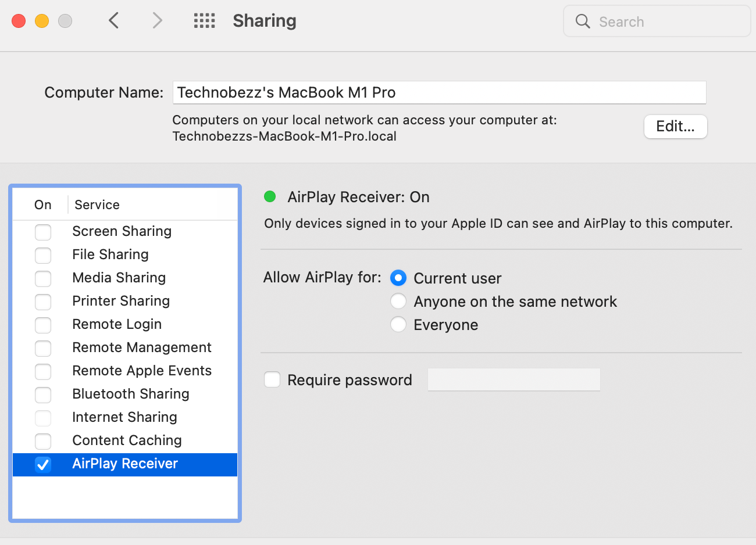Uncheck the AirPlay Receiver checkbox
Screen dimensions: 756x545
click(43, 464)
